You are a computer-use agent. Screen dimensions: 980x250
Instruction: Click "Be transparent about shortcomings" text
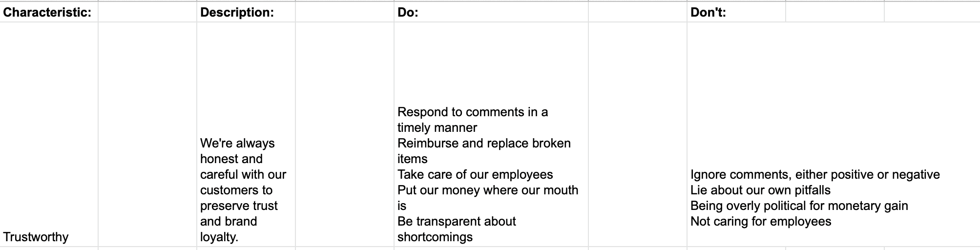pyautogui.click(x=457, y=229)
